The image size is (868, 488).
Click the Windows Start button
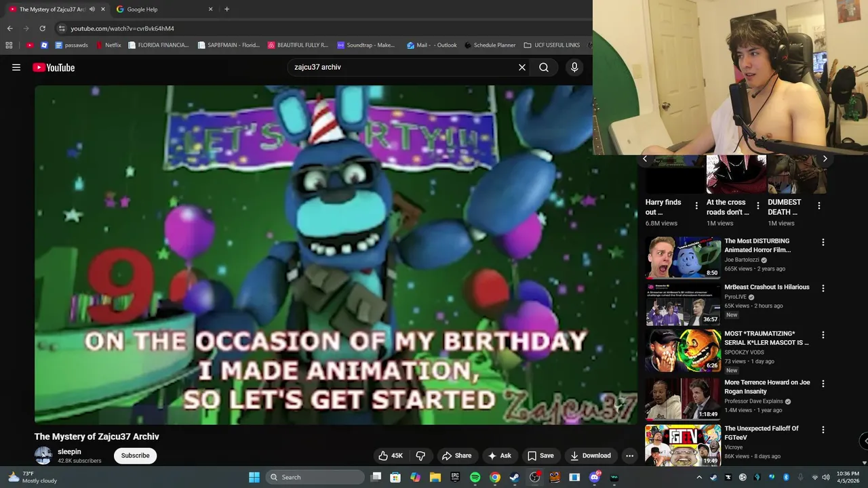point(254,477)
